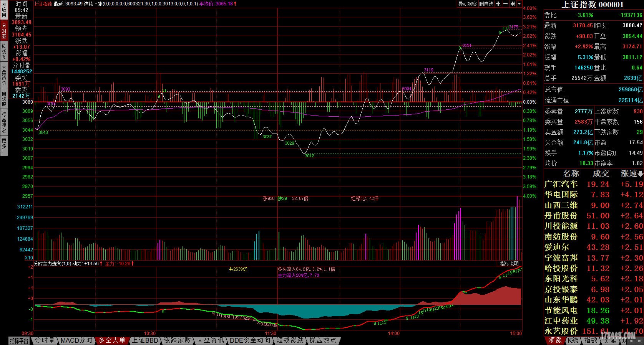This screenshot has width=644, height=345.
Task: Click the 3012 low marker on the chart
Action: click(x=309, y=156)
